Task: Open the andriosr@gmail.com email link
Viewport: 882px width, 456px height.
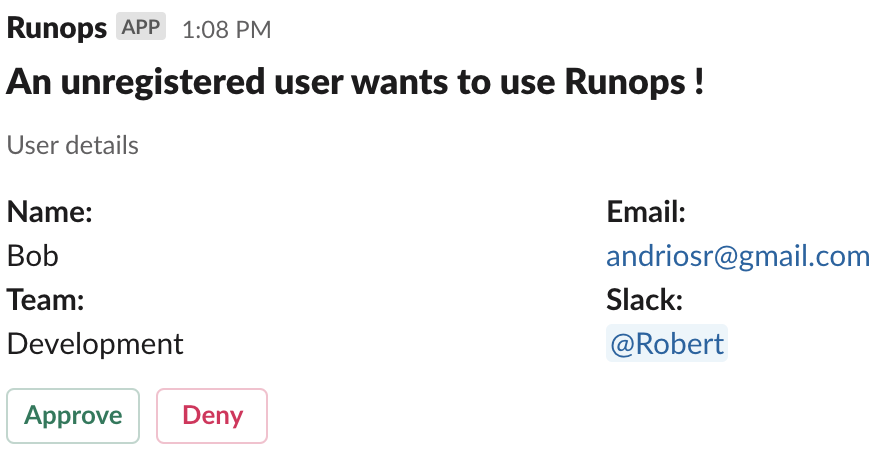Action: point(738,256)
